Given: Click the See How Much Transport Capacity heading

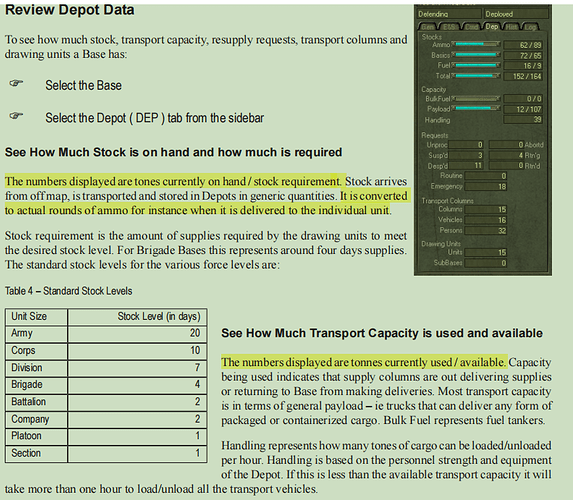Looking at the screenshot, I should (x=382, y=333).
